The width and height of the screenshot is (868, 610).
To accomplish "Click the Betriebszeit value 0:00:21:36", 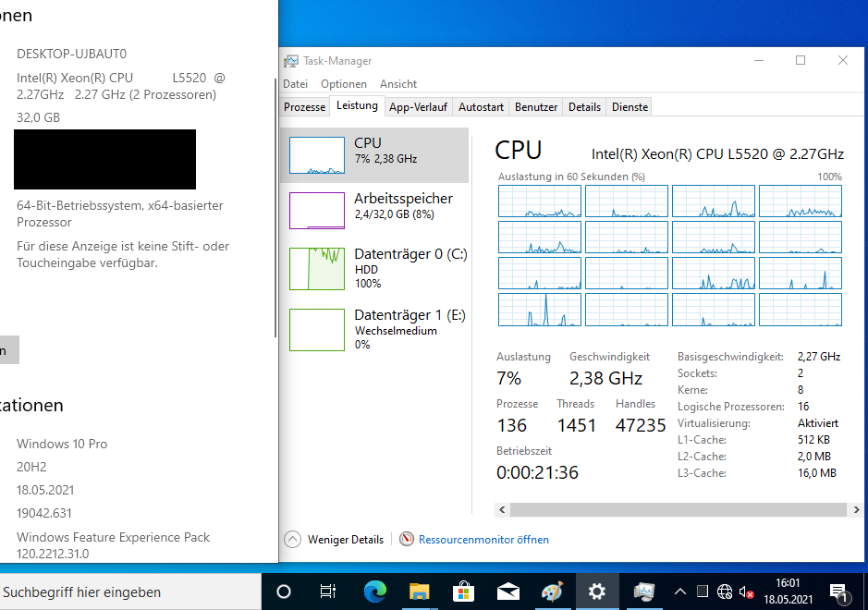I will point(537,472).
